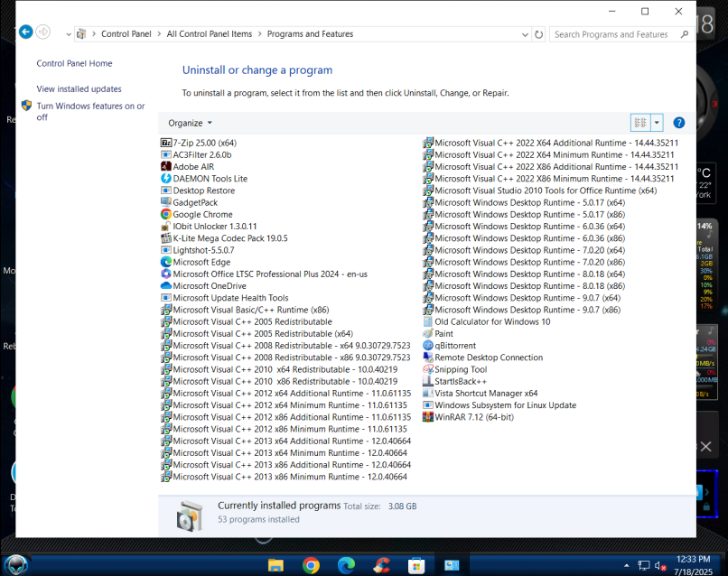728x576 pixels.
Task: Select Microsoft Visual Basic/C++ Runtime (x86)
Action: [245, 310]
